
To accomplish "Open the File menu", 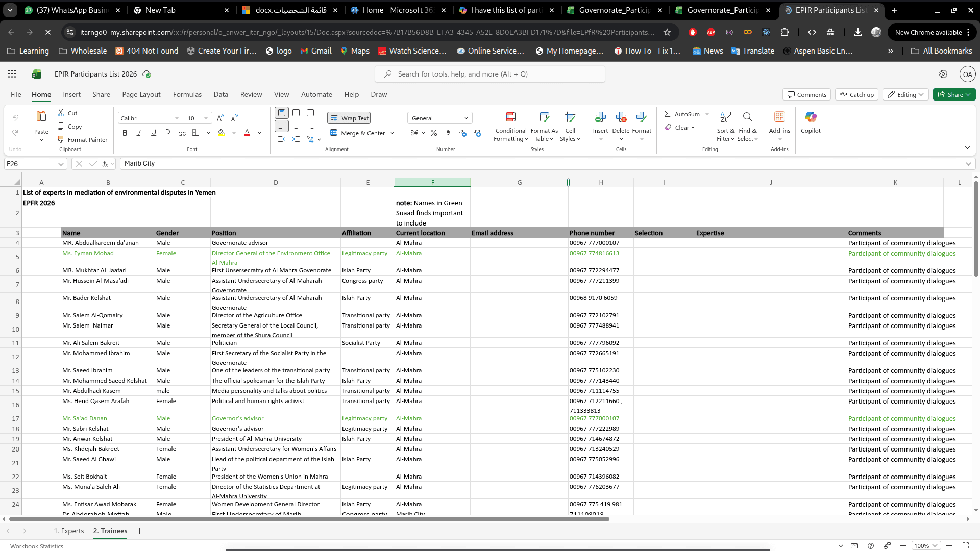I will coord(16,94).
